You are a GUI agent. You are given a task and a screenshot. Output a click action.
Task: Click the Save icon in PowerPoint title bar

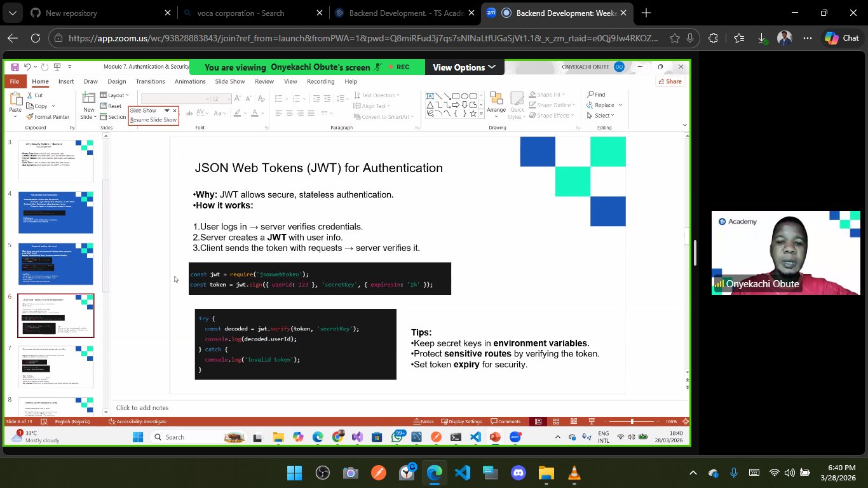point(15,67)
